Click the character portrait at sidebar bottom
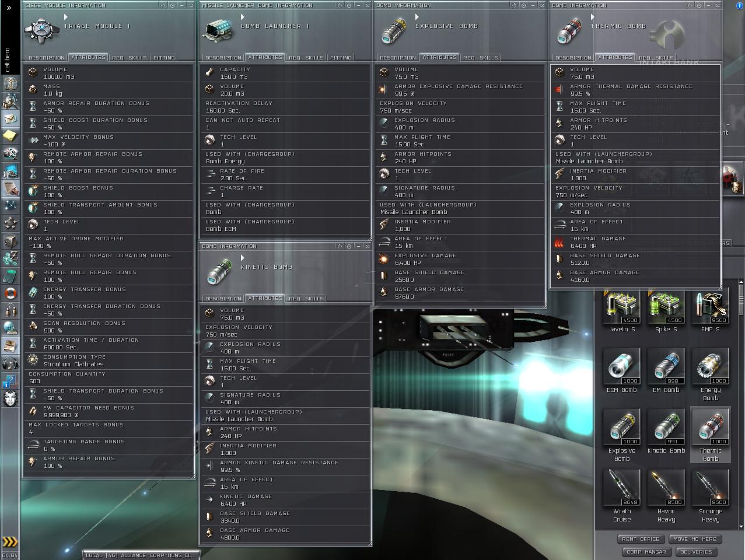Image resolution: width=745 pixels, height=560 pixels. pos(10,398)
